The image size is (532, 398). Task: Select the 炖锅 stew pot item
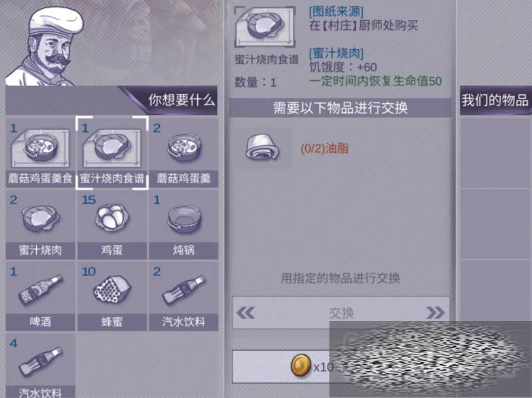183,225
